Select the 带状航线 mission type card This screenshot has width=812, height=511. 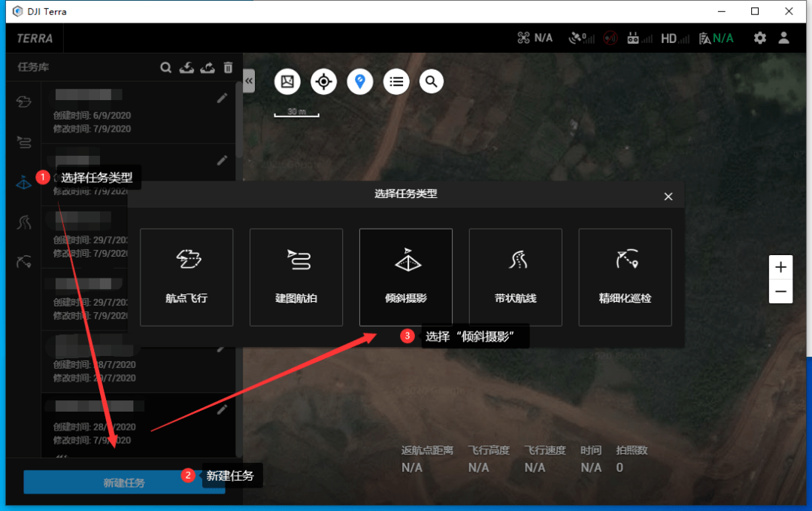pos(515,277)
